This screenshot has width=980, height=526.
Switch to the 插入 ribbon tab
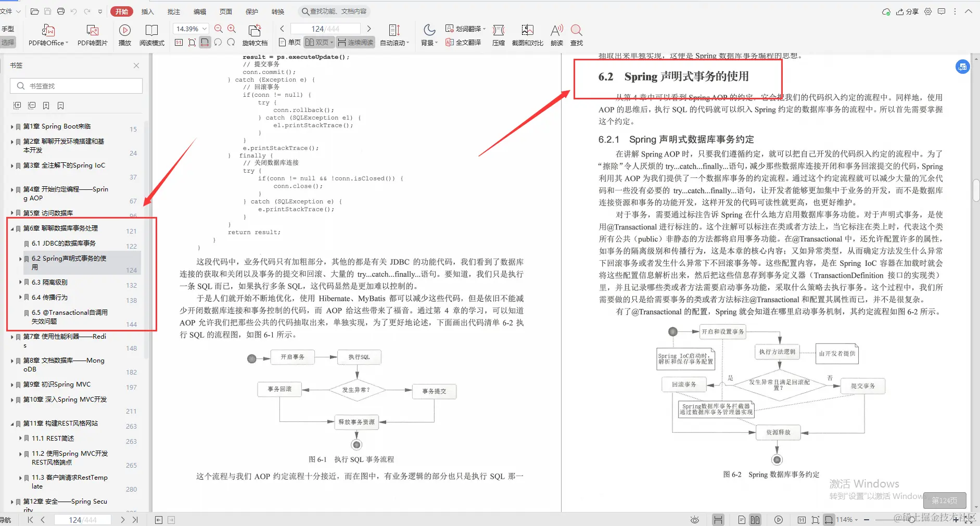pyautogui.click(x=148, y=11)
